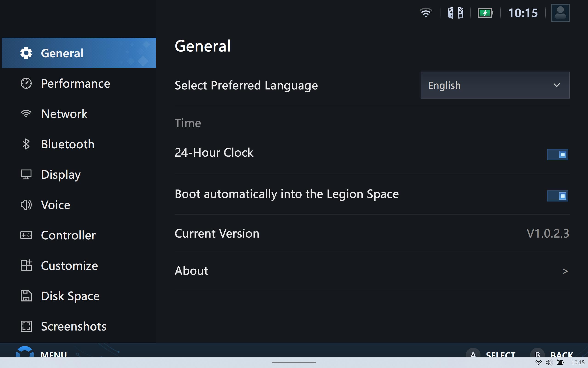Click the Voice speaker icon

26,205
